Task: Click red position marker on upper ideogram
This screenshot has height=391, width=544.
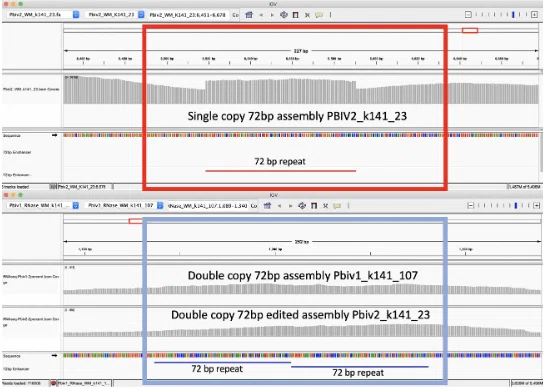Action: tap(470, 31)
